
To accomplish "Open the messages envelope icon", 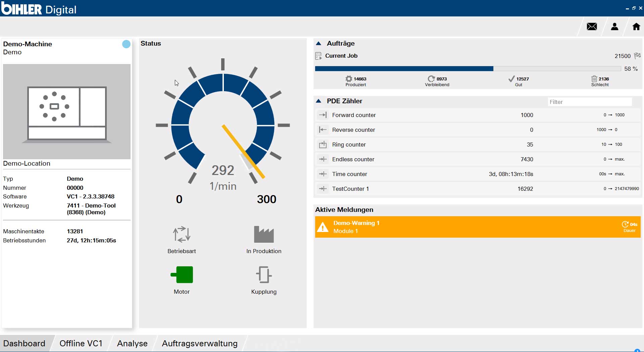I will (592, 26).
